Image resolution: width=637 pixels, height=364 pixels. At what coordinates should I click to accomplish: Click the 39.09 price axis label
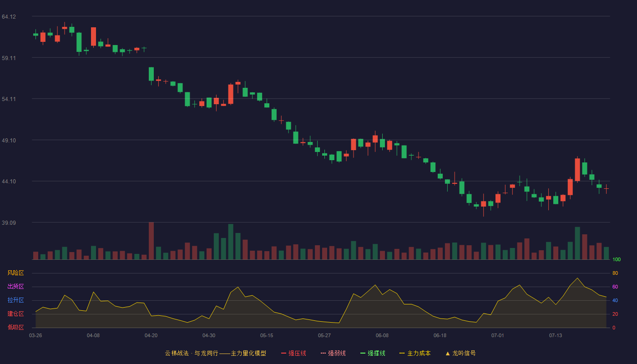[x=9, y=223]
